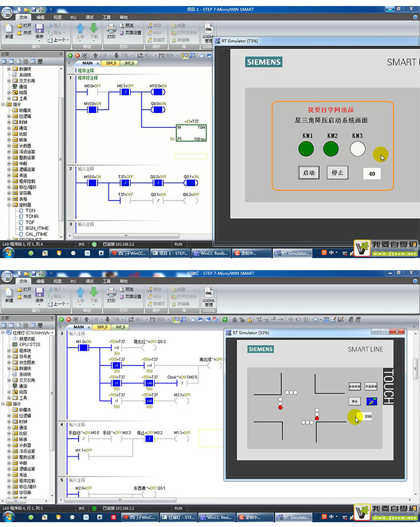
Task: Click 保存 floppy icon in 项目 1 window
Action: 40,29
